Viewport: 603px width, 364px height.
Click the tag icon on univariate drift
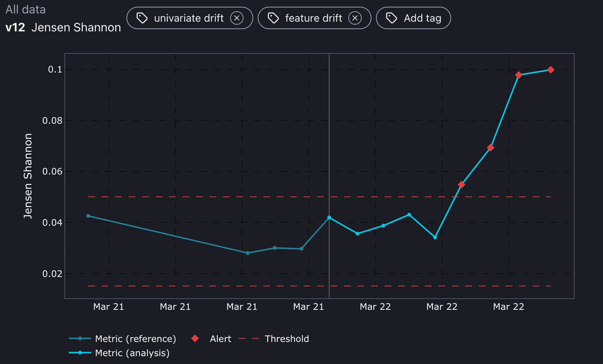point(143,18)
